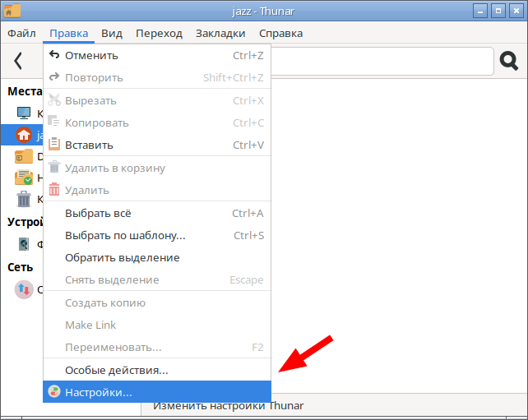Open the Закладки menu
Screen dimensions: 528x420
tap(220, 34)
